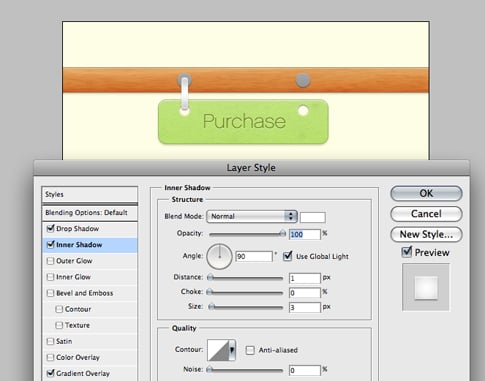Enable the Satin effect checkbox
Image resolution: width=485 pixels, height=381 pixels.
click(x=50, y=341)
